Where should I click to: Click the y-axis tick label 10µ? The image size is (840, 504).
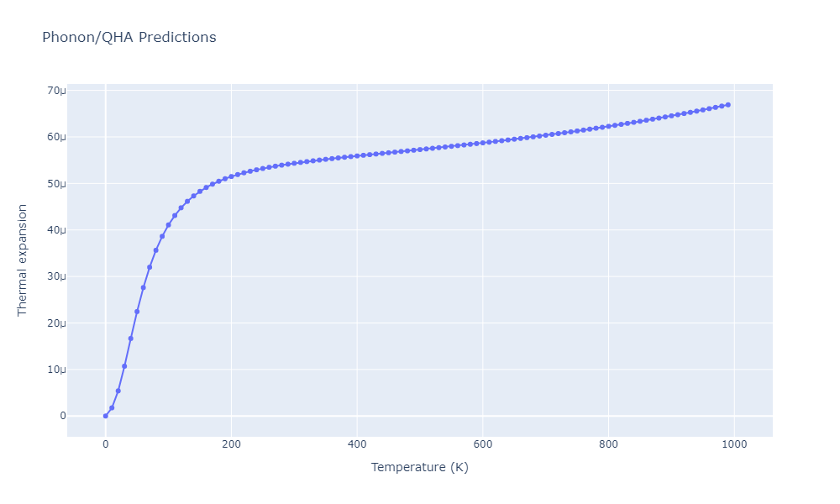(56, 370)
